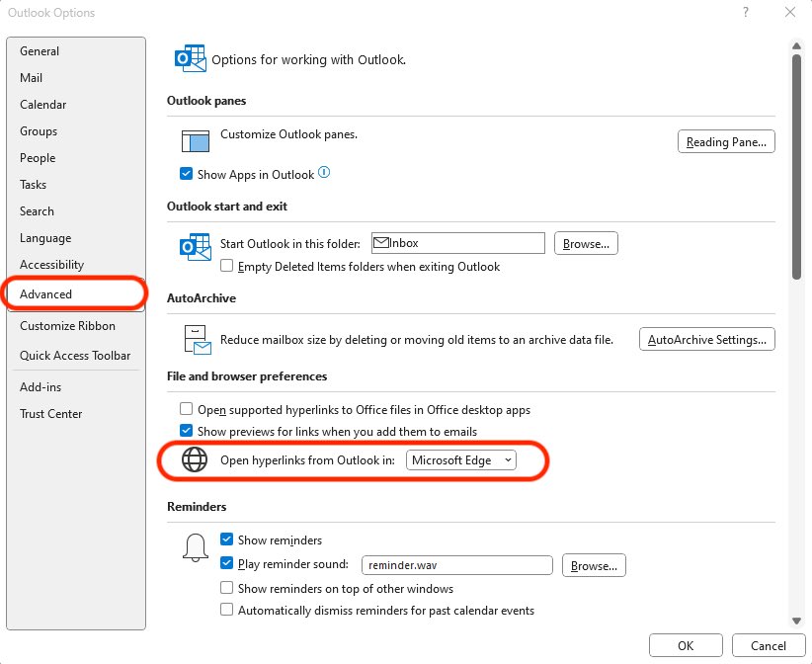Image resolution: width=812 pixels, height=664 pixels.
Task: Click the scrollbar up arrow
Action: 796,46
